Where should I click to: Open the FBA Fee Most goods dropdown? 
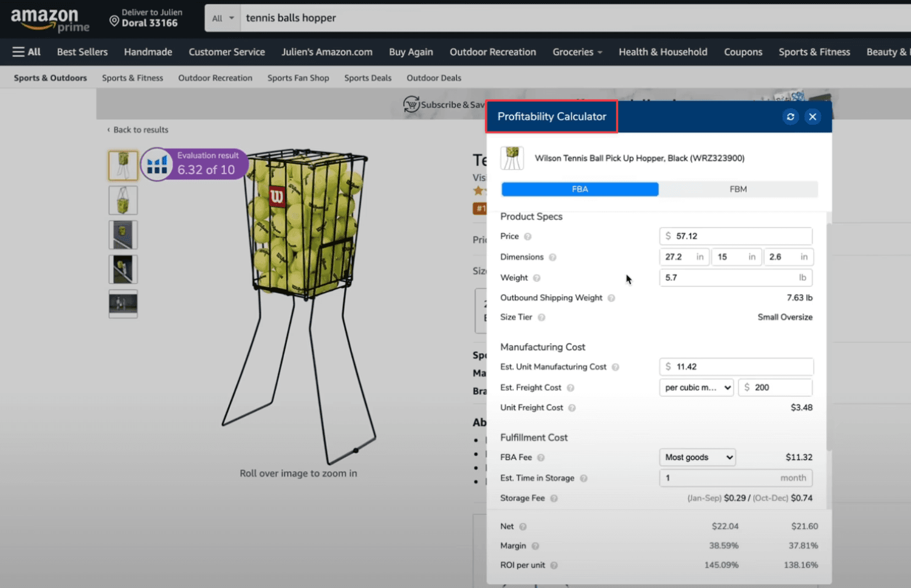coord(698,457)
